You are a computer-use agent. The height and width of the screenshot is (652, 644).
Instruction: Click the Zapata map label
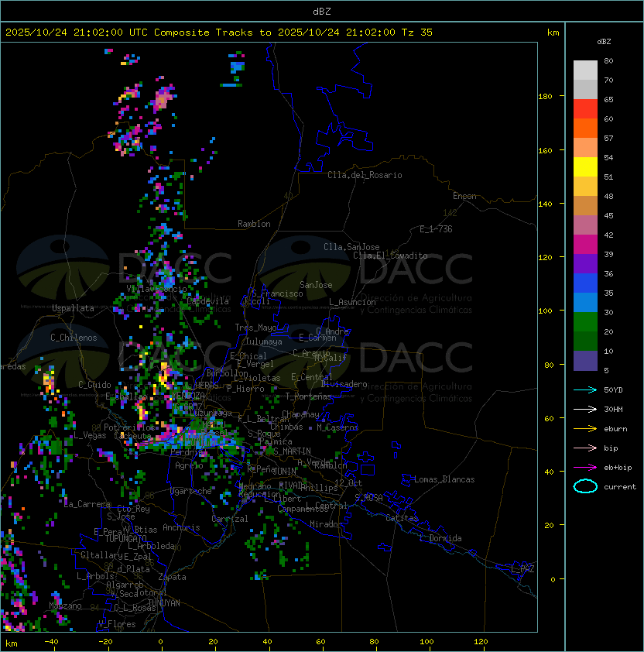(x=172, y=577)
